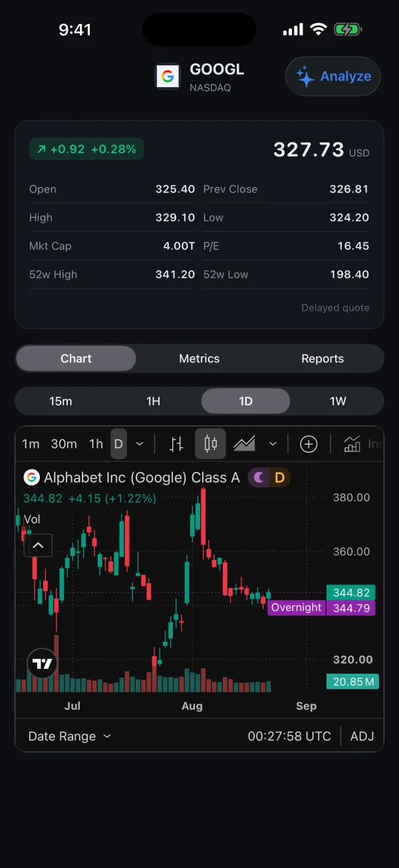This screenshot has height=868, width=399.
Task: Choose the 1h chart interval
Action: [x=96, y=444]
